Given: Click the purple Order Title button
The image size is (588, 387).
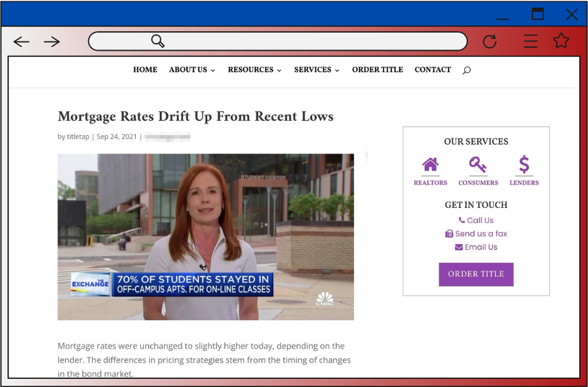Looking at the screenshot, I should (476, 274).
